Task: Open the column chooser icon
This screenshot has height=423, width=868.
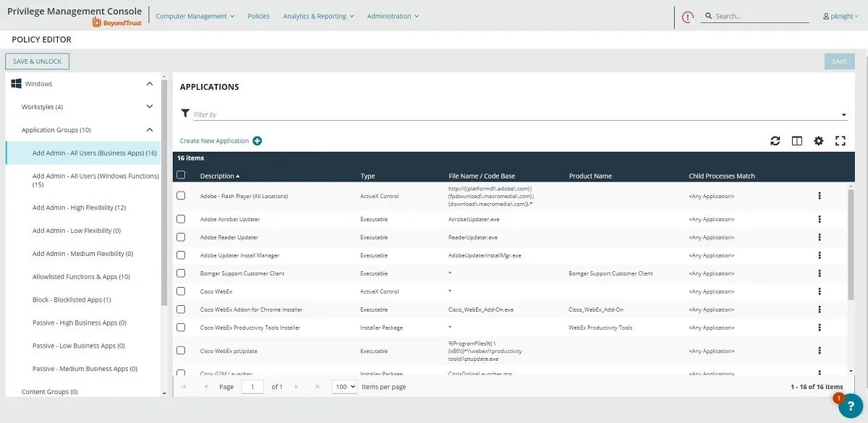Action: [x=797, y=141]
